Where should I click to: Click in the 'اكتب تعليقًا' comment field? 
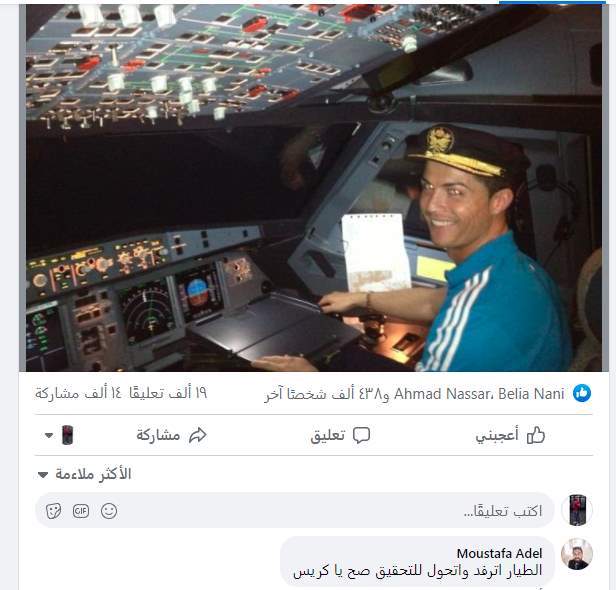click(x=295, y=511)
